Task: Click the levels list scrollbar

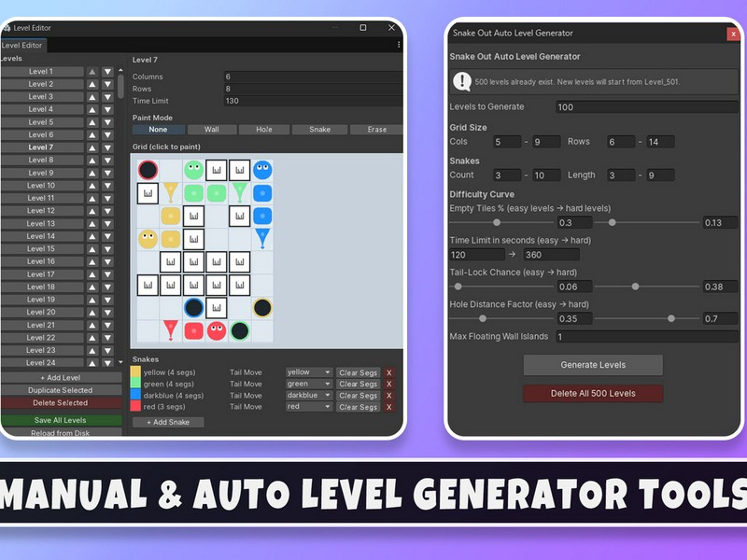Action: point(120,86)
